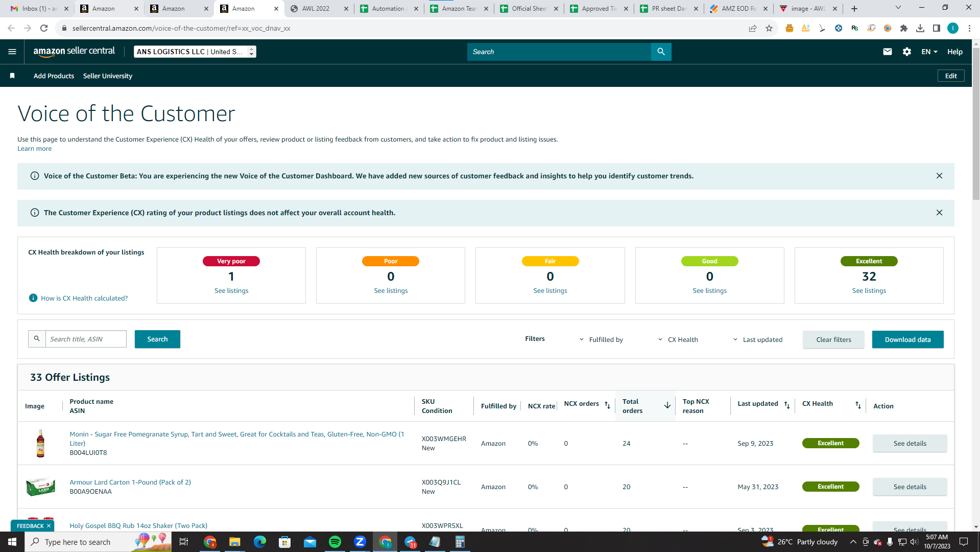The width and height of the screenshot is (980, 552).
Task: Open the settings gear icon
Action: click(906, 52)
